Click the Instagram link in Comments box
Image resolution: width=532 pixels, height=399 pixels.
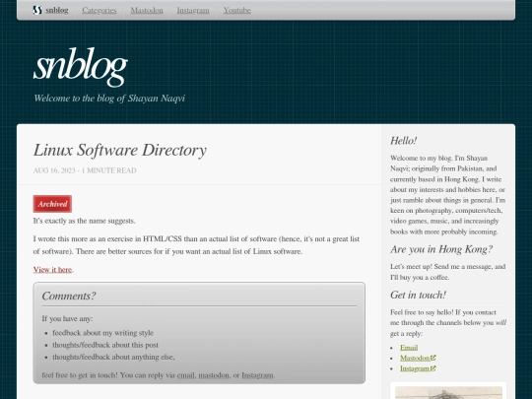[257, 375]
